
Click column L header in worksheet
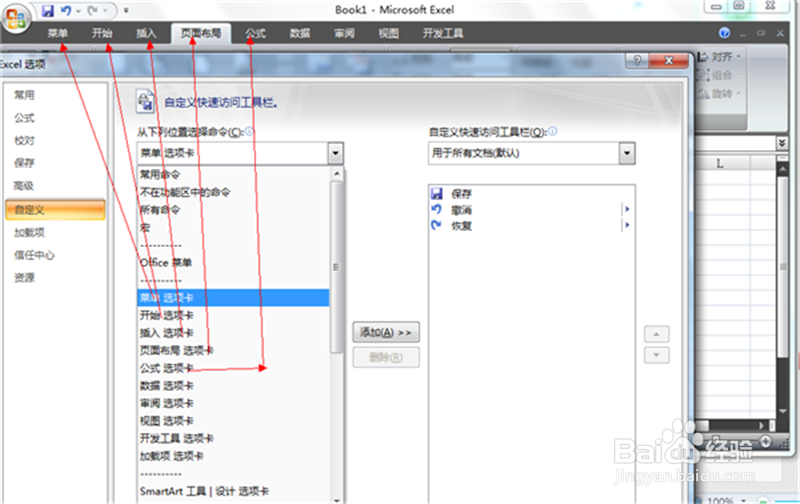(720, 163)
